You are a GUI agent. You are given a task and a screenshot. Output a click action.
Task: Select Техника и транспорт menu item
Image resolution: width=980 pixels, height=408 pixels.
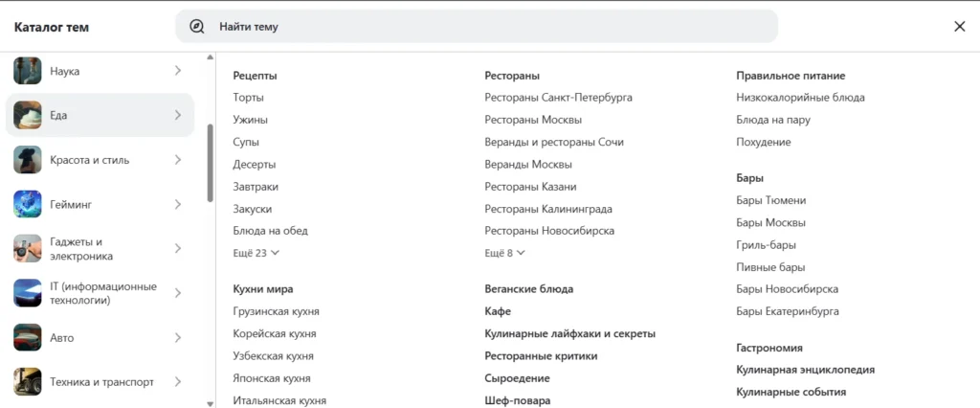[x=101, y=382]
